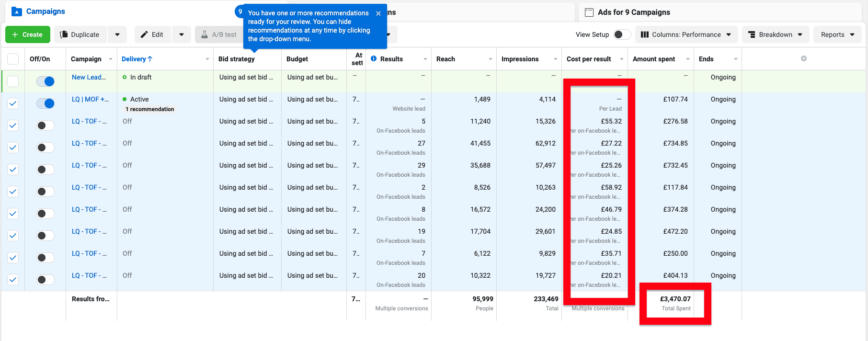Open the New Lead campaign link
This screenshot has height=341, width=868.
click(x=89, y=77)
